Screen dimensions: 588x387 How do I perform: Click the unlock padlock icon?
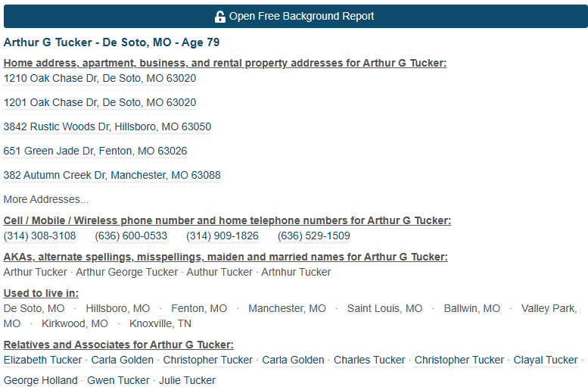219,17
